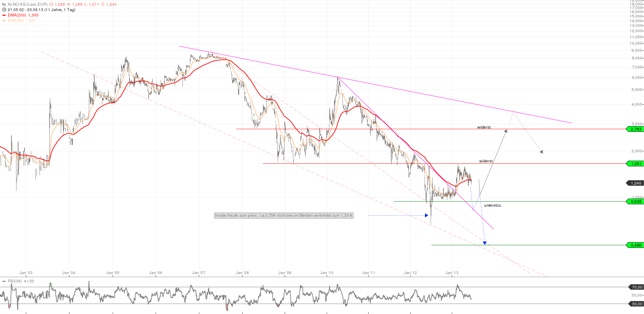
Task: Click the 'Inside Keufe' annotation text box
Action: coord(283,215)
